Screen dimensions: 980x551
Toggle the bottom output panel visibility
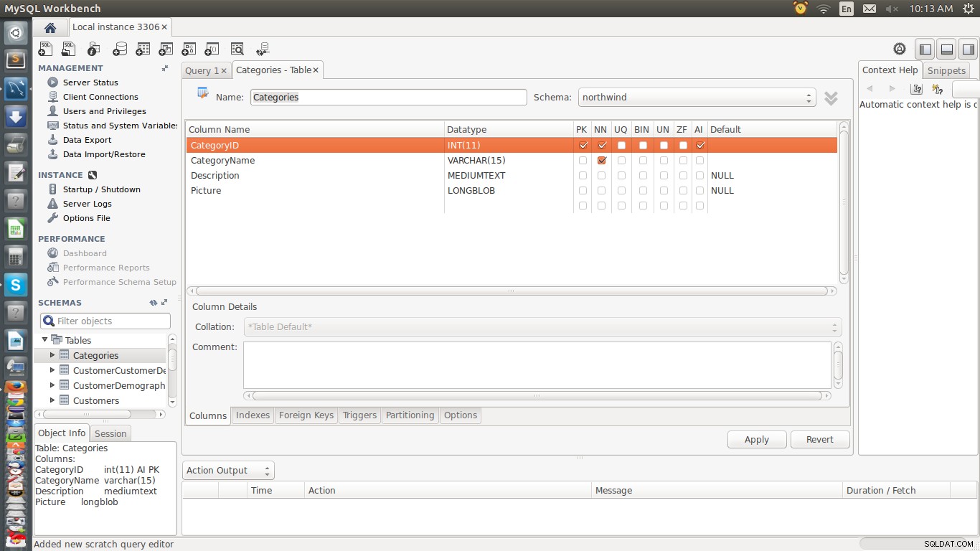947,49
